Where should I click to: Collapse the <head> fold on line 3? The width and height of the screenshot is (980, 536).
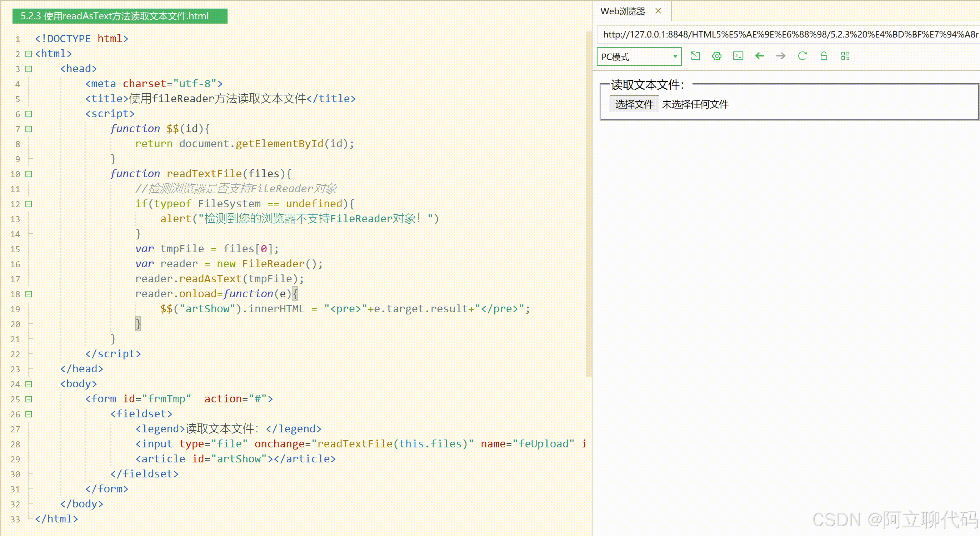pos(29,69)
